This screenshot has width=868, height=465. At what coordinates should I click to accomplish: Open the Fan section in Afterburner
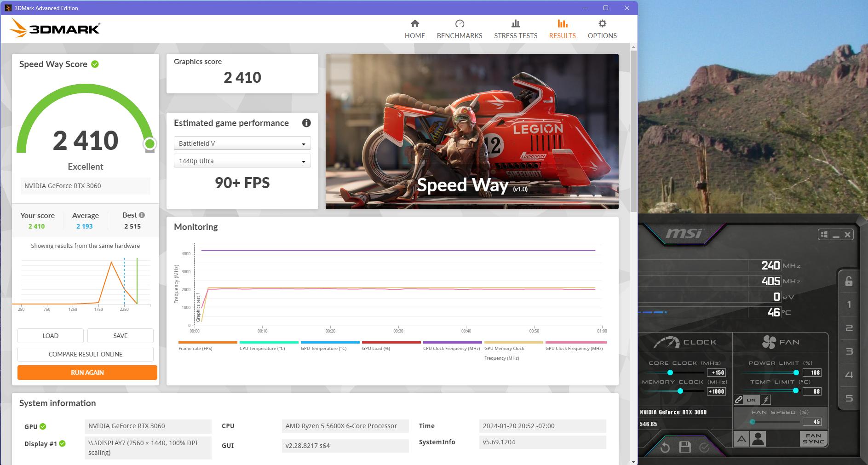pyautogui.click(x=781, y=342)
